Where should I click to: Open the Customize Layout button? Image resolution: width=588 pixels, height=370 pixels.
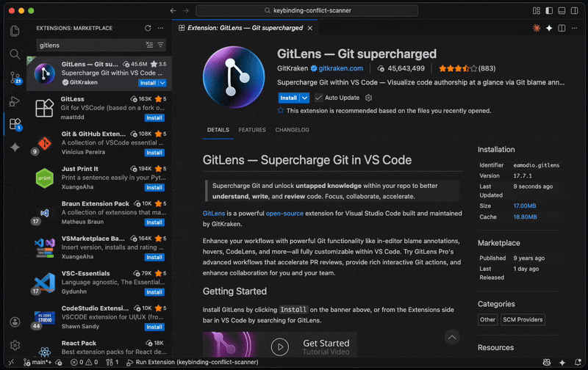(x=537, y=10)
